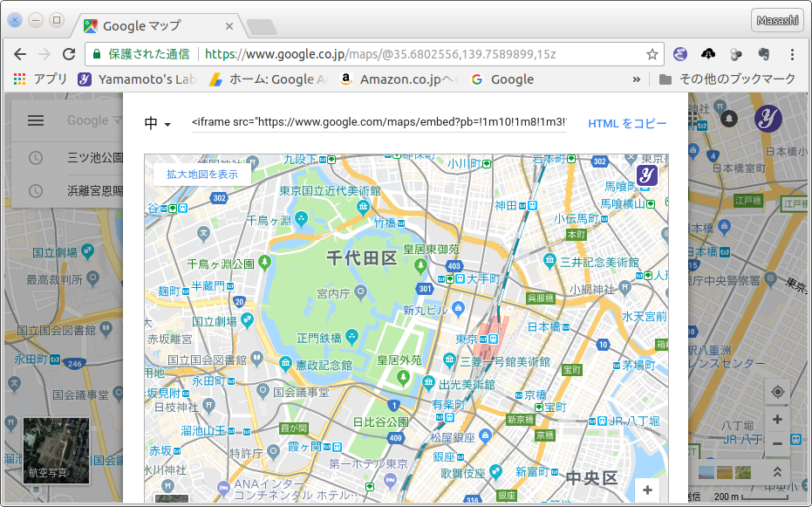The image size is (812, 507).
Task: View site security info via the lock icon
Action: [96, 54]
